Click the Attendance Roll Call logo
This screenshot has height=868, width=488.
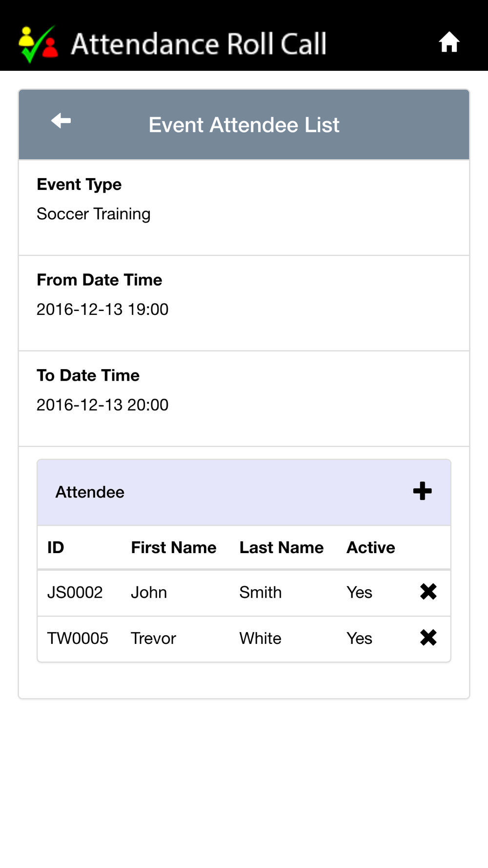tap(39, 44)
